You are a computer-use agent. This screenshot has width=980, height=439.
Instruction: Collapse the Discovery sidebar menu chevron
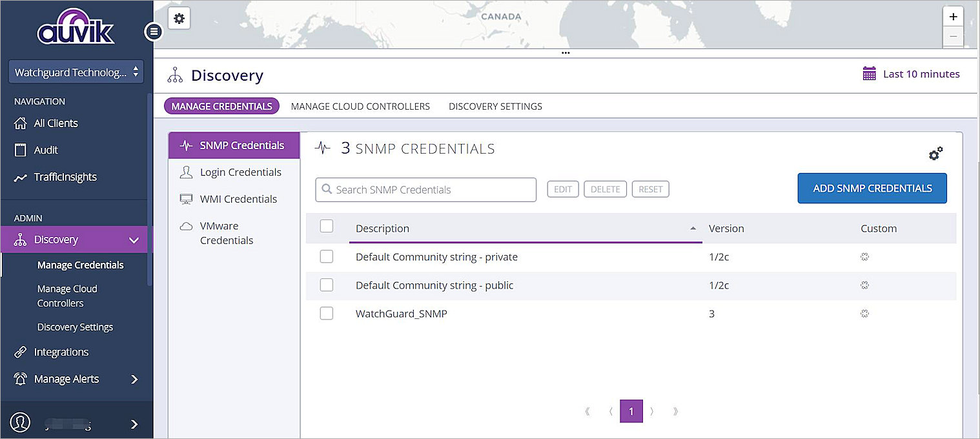[x=134, y=240]
